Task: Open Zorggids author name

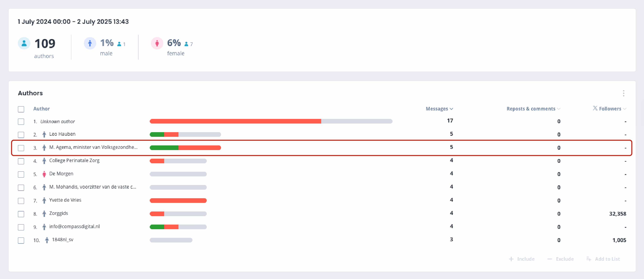Action: 58,213
